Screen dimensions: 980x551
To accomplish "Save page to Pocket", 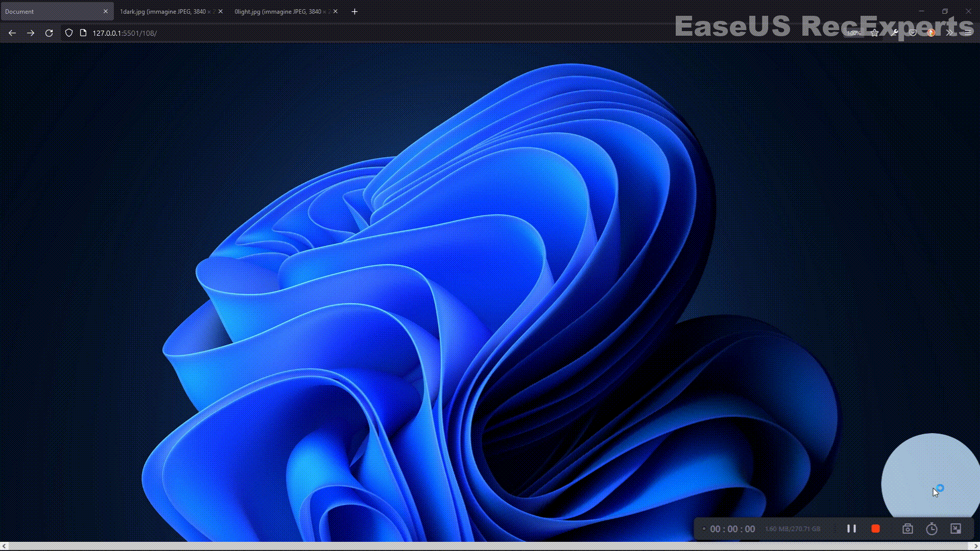I will click(x=913, y=33).
